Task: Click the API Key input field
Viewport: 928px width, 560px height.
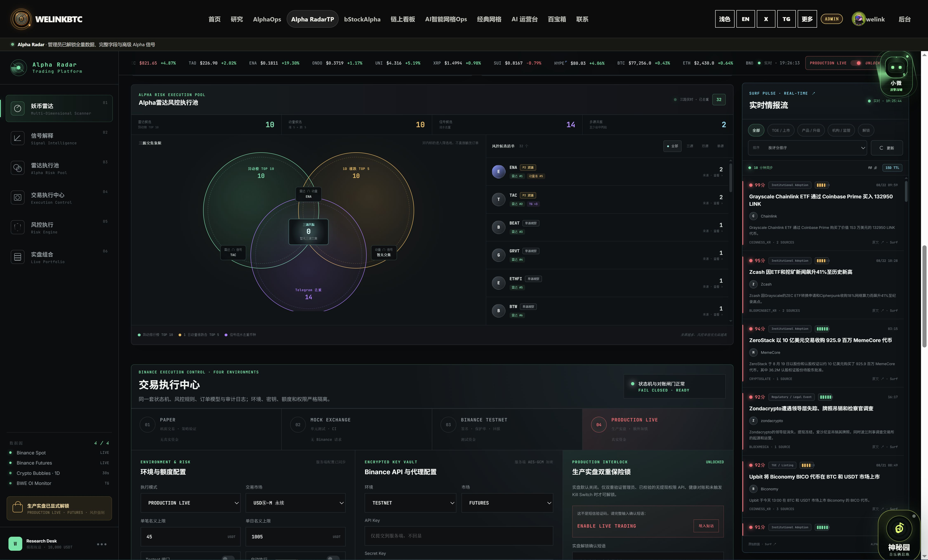Action: 459,535
